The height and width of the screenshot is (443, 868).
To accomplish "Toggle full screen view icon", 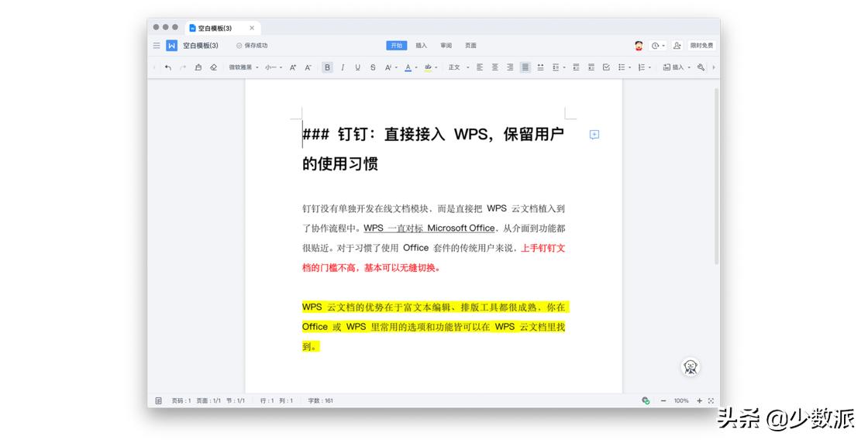I will click(711, 400).
